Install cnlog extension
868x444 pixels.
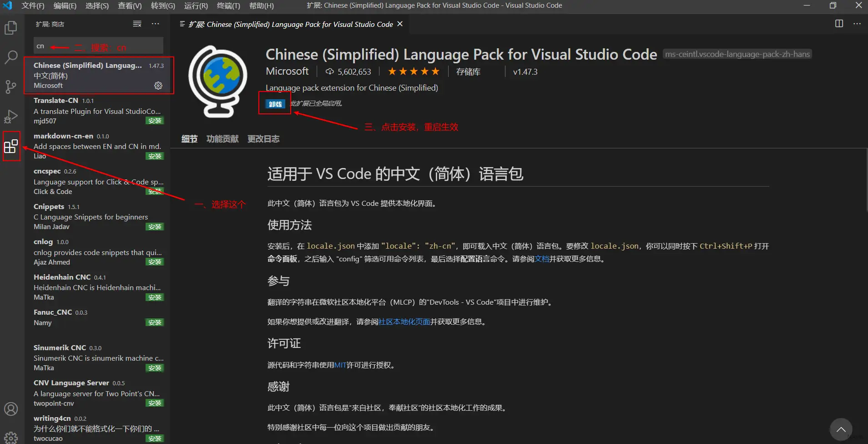155,262
